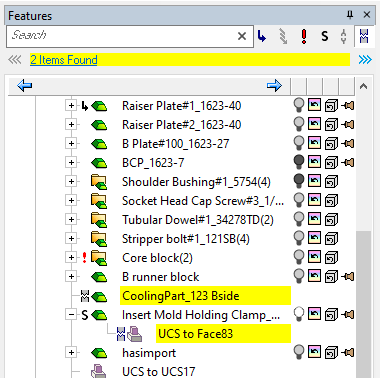Viewport: 380px width, 378px height.
Task: Click the wireframe cube icon for Raiser Plate#1
Action: (x=331, y=106)
